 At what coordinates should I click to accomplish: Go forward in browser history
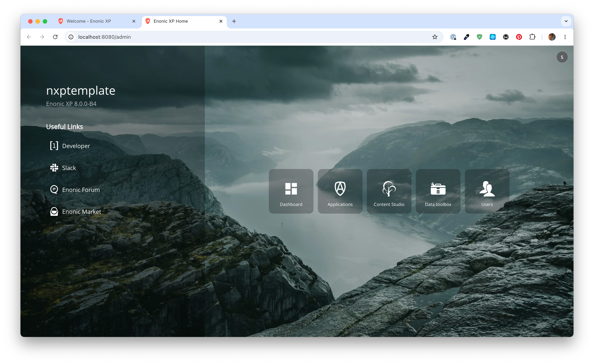point(42,37)
